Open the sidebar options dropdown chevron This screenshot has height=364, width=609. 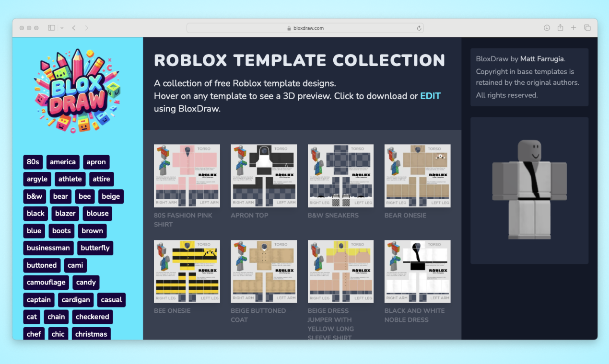tap(62, 28)
